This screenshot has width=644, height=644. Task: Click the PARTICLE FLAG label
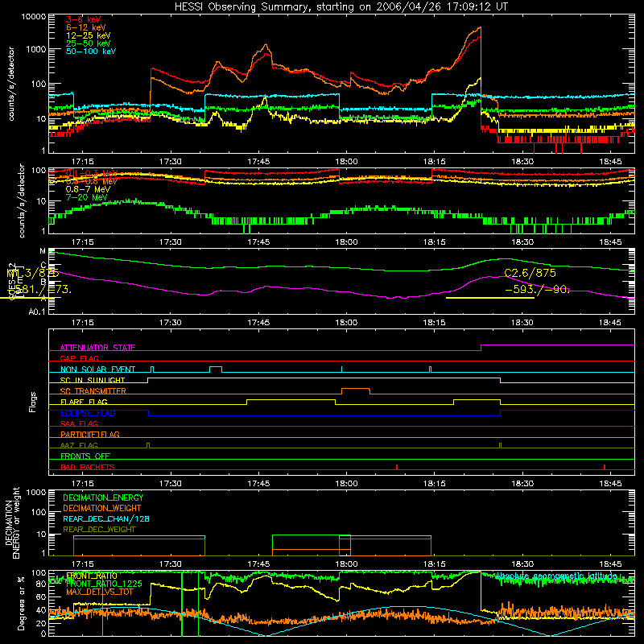tap(90, 434)
